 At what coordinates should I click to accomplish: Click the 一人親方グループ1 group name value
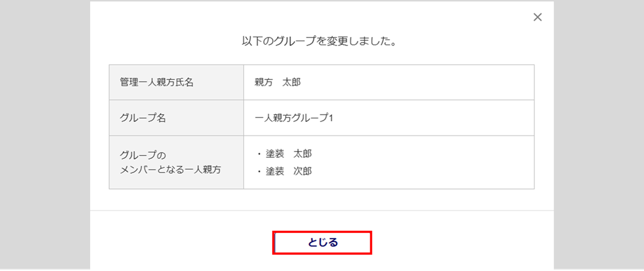tap(294, 118)
